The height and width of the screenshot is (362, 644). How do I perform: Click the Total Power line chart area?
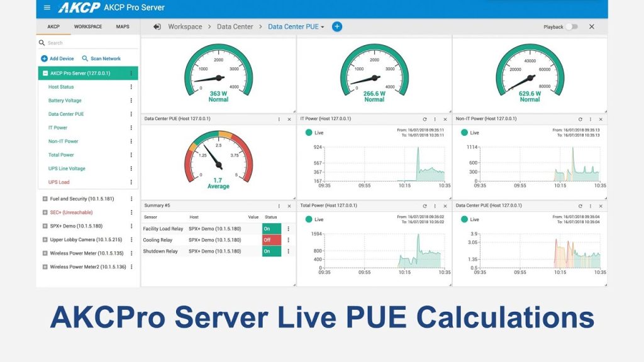(x=384, y=251)
